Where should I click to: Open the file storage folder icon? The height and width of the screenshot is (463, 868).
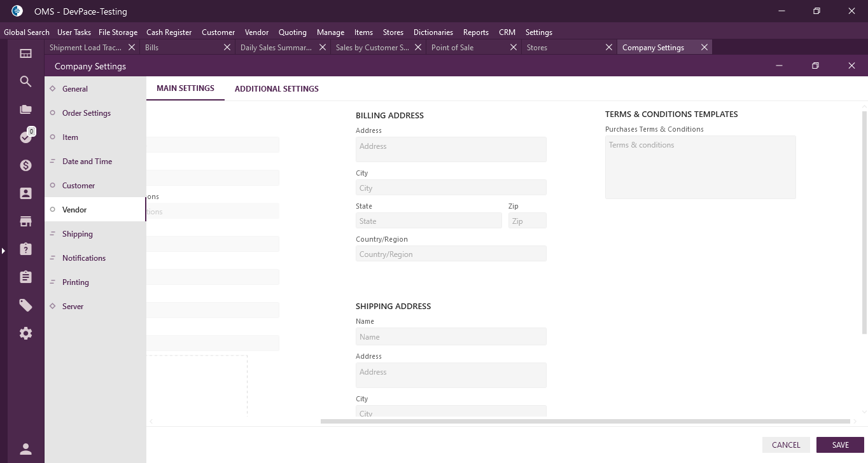pyautogui.click(x=25, y=109)
